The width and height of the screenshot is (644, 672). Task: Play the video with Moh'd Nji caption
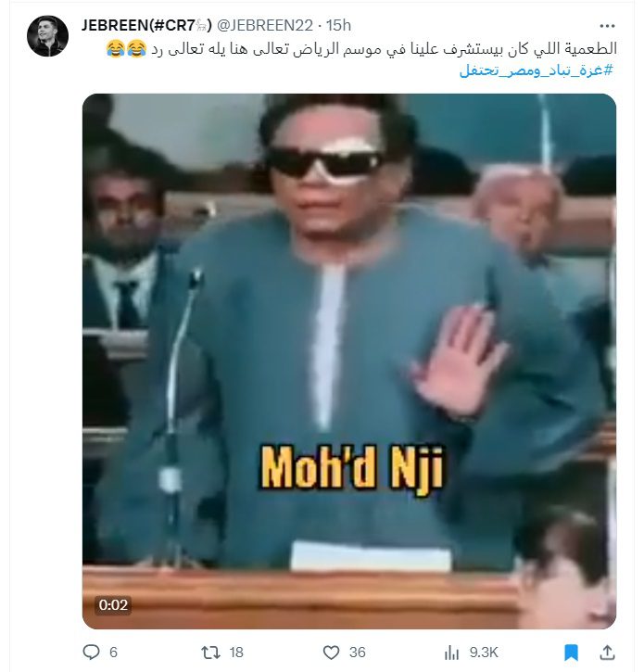tap(349, 361)
